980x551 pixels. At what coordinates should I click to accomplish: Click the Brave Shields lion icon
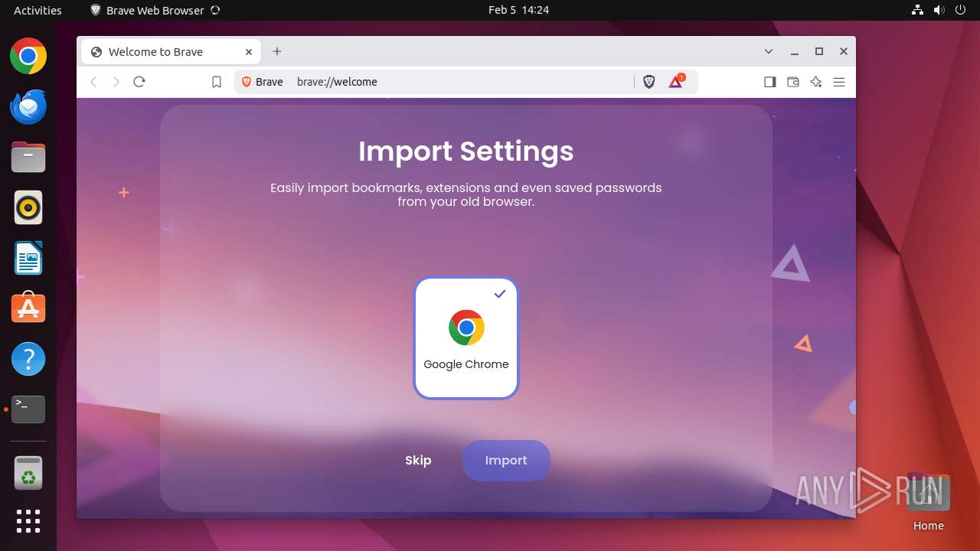(649, 82)
